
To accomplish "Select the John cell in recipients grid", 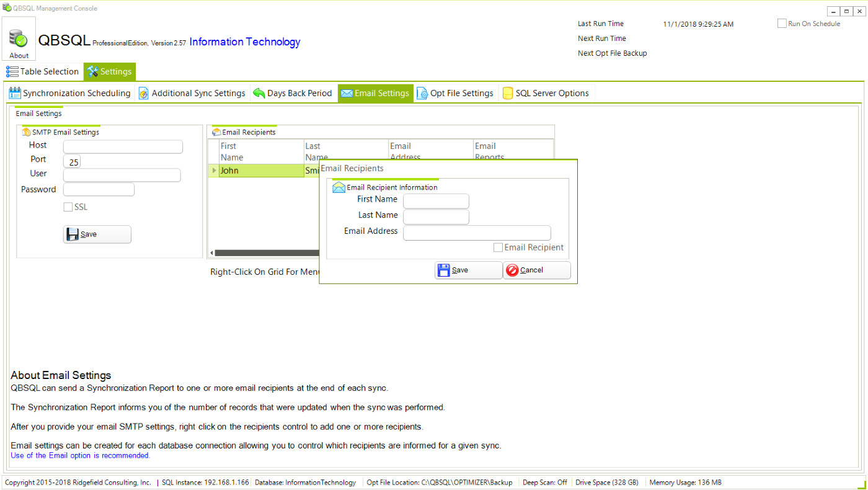I will tap(261, 171).
